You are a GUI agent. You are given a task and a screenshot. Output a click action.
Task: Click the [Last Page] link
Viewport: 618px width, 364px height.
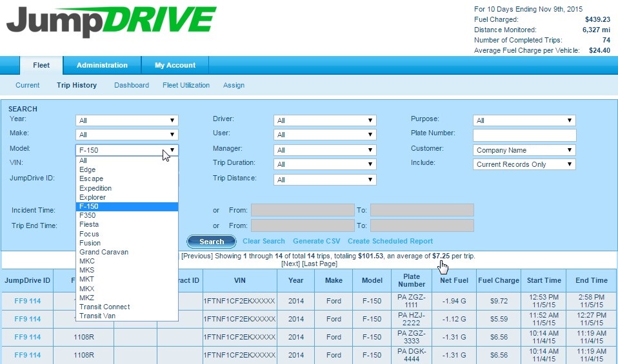[319, 263]
